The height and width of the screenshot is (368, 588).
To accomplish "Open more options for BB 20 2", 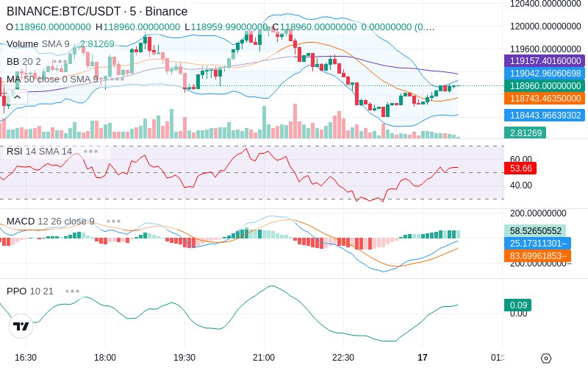I will point(60,62).
